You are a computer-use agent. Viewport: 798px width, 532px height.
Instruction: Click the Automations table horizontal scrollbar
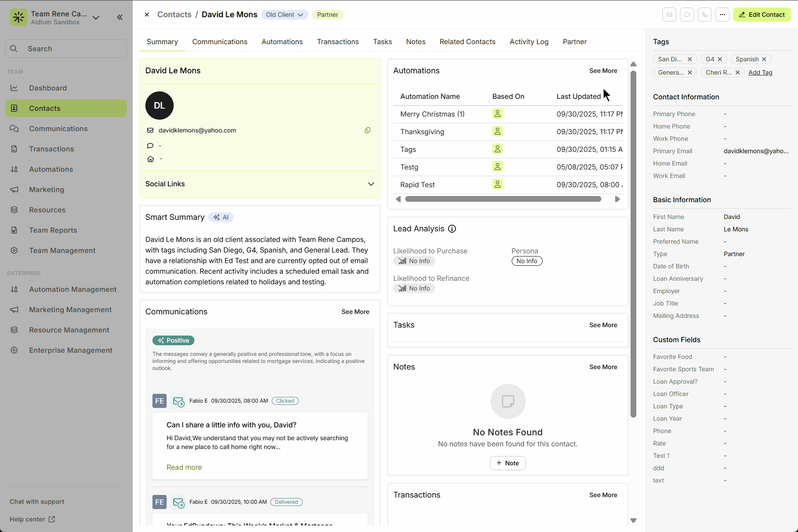[x=503, y=199]
